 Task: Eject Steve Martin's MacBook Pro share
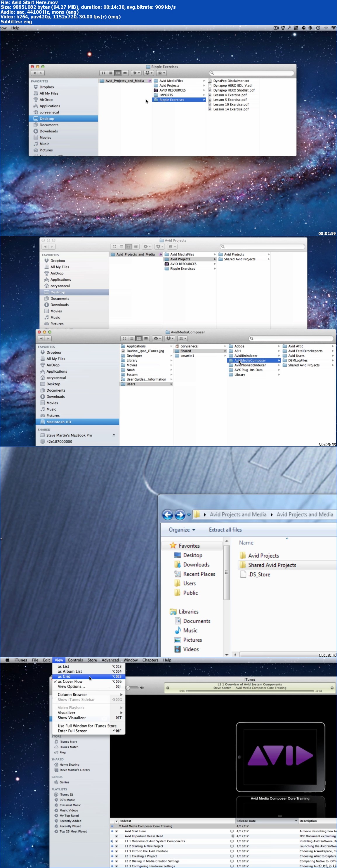coord(114,435)
